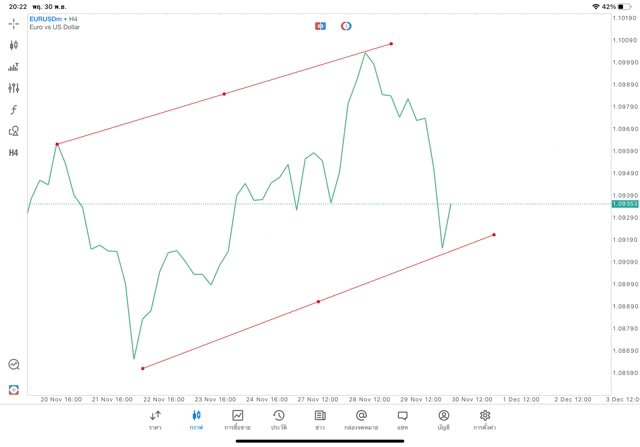Open chart settings sliders icon
Viewport: 640px width, 447px height.
[x=14, y=88]
